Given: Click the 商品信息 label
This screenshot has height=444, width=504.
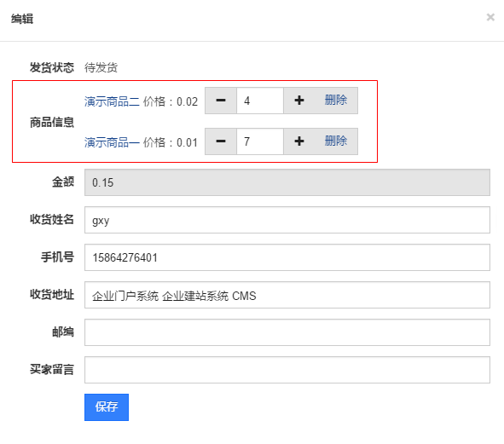Looking at the screenshot, I should tap(52, 123).
